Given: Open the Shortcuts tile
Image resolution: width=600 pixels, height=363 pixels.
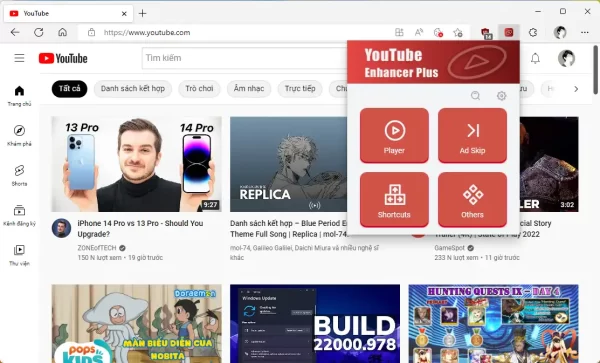Looking at the screenshot, I should [394, 199].
